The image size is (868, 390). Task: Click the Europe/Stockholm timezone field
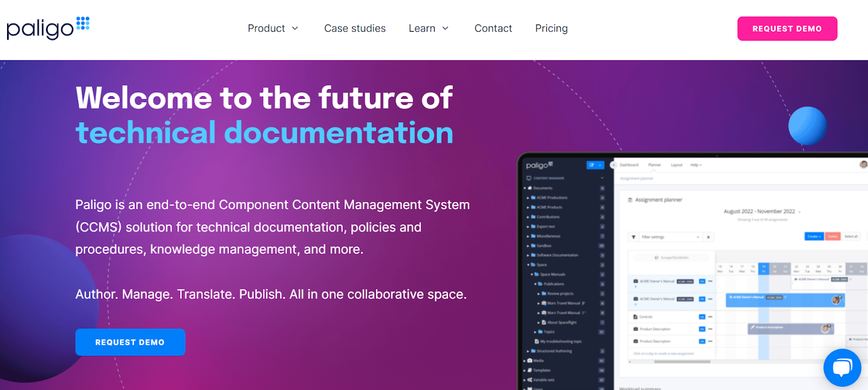(x=672, y=257)
